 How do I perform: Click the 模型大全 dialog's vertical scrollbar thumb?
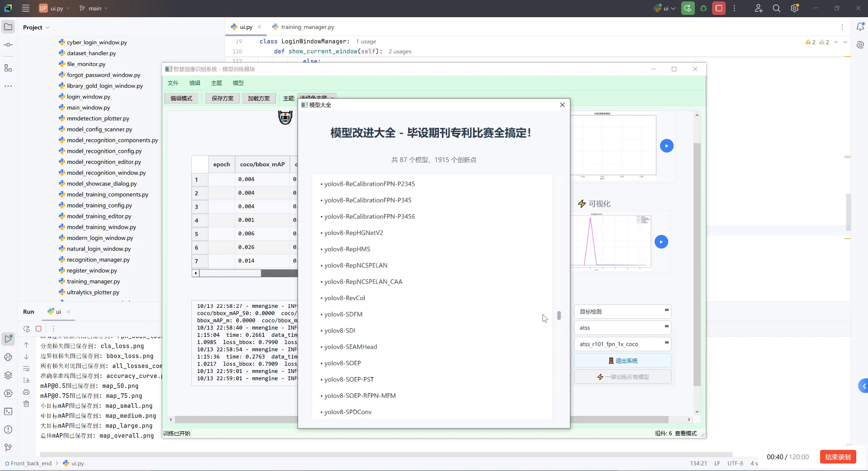tap(559, 316)
